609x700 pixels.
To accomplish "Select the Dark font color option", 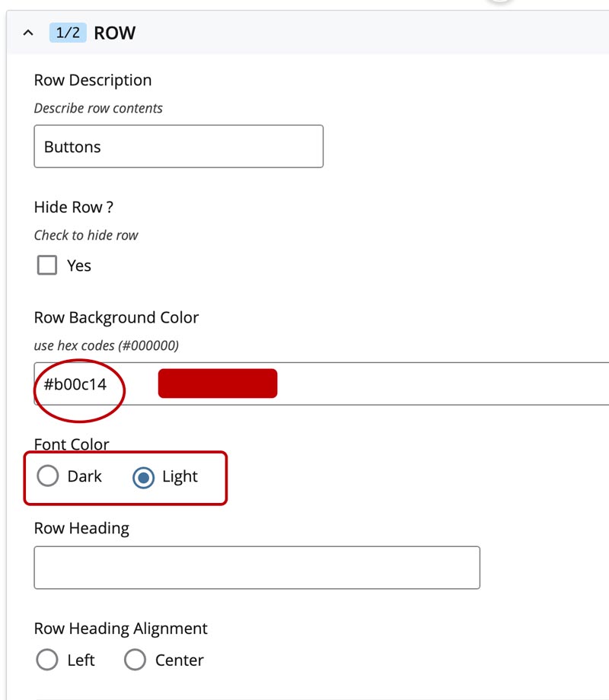I will click(x=47, y=476).
